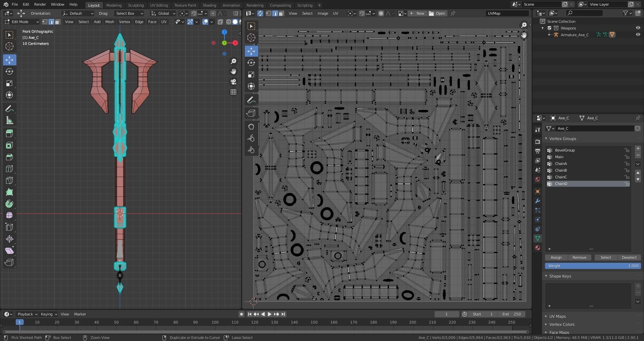Adjust the vertex group Weight slider
The width and height of the screenshot is (644, 341).
point(593,266)
